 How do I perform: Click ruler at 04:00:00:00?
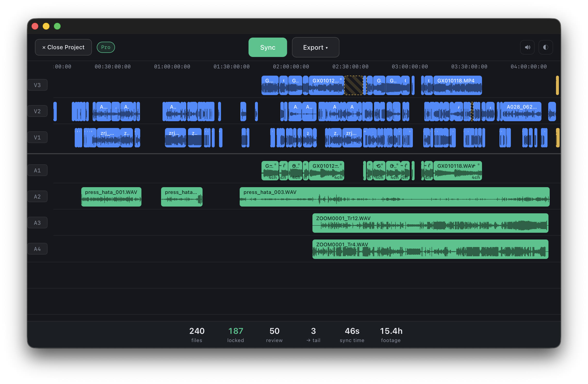(529, 67)
